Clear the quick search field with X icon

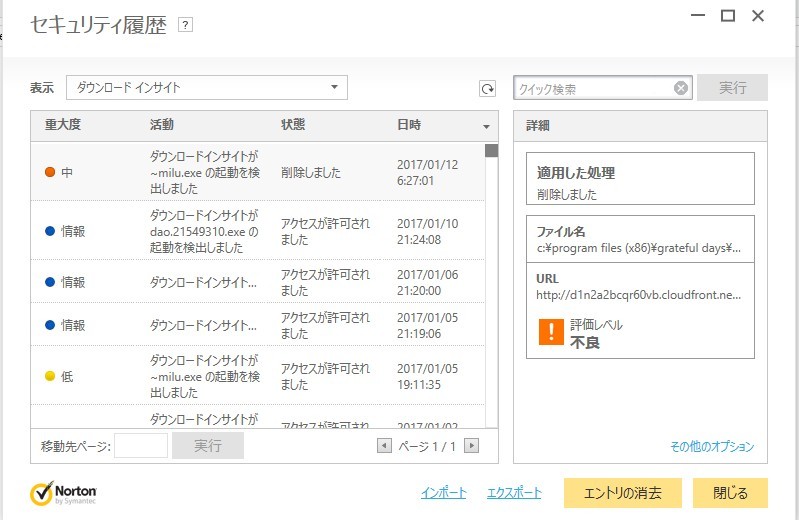click(x=681, y=88)
